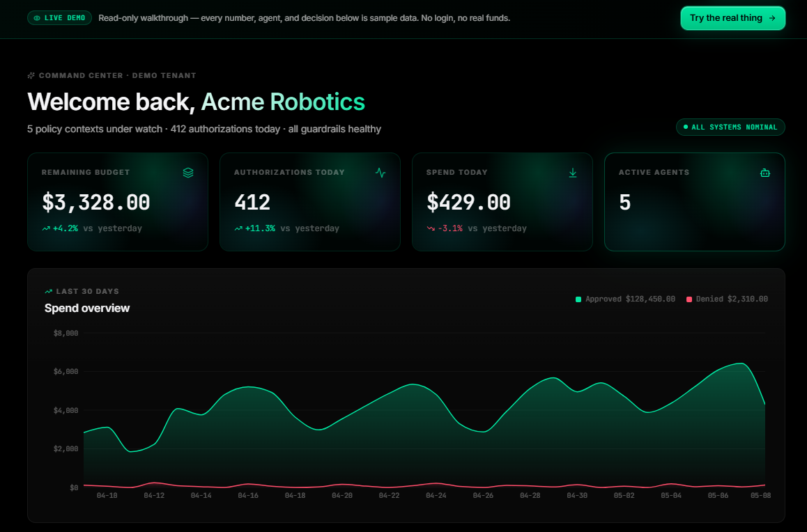Click the 04-16 date on chart axis
Screen dimensions: 807x532
pyautogui.click(x=248, y=496)
